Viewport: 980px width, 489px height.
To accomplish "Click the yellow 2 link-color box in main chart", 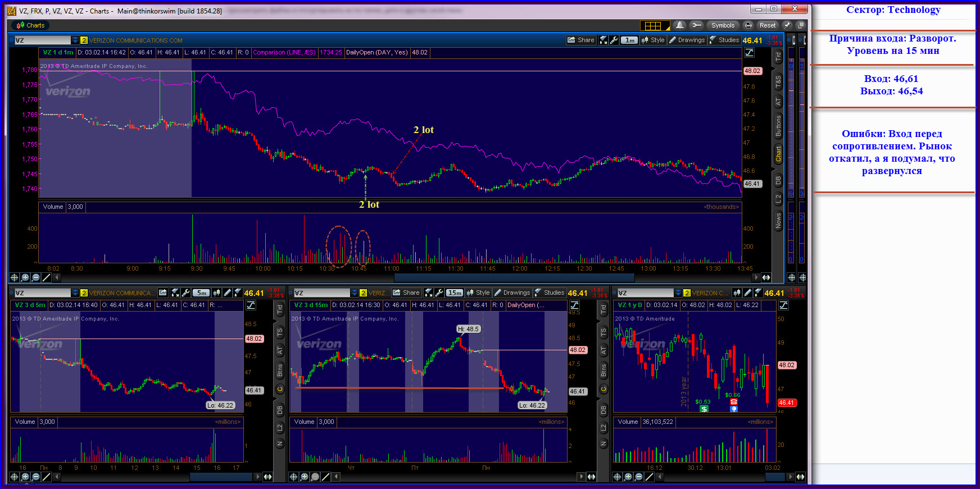I will pyautogui.click(x=84, y=40).
